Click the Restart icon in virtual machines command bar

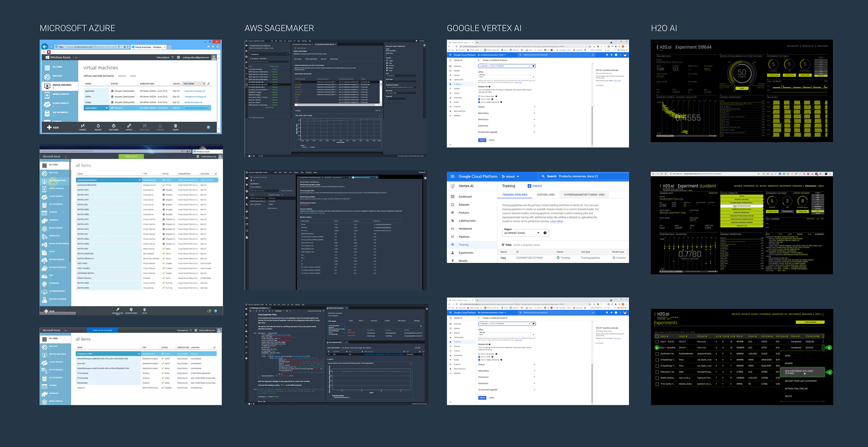pyautogui.click(x=98, y=126)
